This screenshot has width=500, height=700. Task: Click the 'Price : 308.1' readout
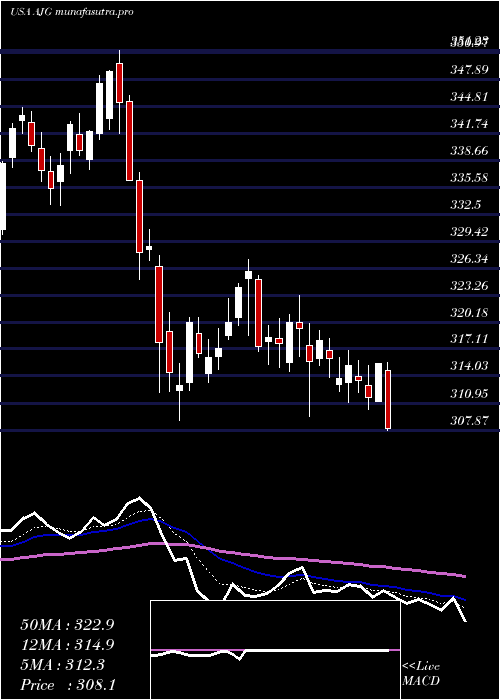coord(67,685)
